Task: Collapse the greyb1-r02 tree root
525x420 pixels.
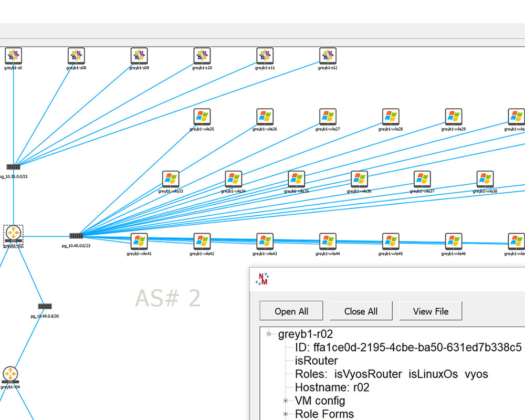Action: 269,334
